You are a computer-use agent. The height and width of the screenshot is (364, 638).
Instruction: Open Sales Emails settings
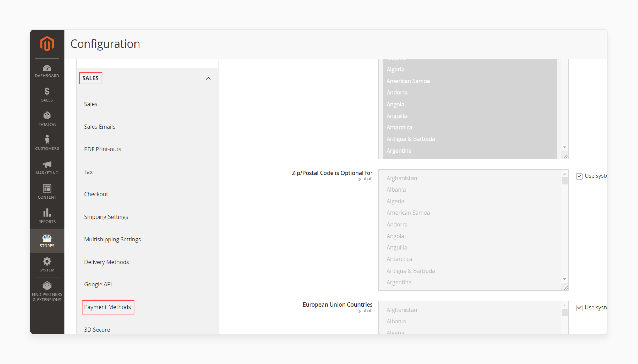(100, 127)
